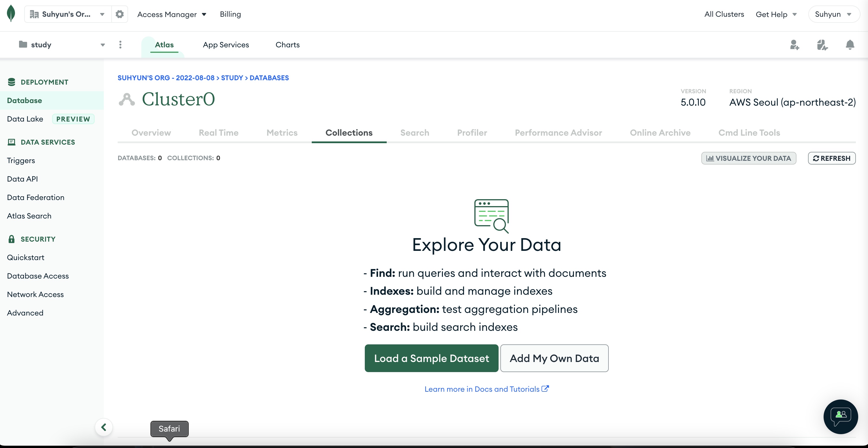The height and width of the screenshot is (448, 868).
Task: Open the Cmd Line Tools tab
Action: click(749, 132)
